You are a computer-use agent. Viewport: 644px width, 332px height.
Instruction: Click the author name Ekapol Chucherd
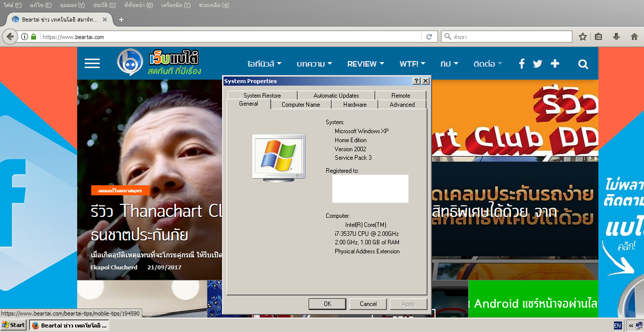pyautogui.click(x=115, y=267)
